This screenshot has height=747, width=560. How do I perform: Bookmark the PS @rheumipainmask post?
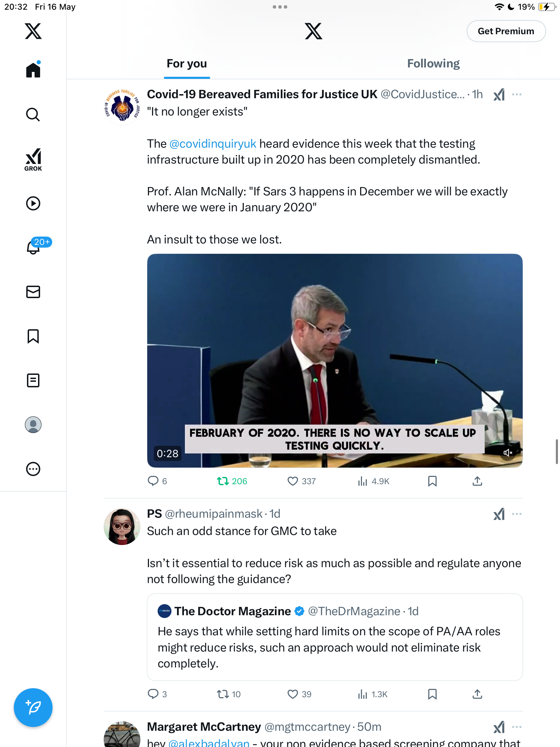pyautogui.click(x=432, y=694)
